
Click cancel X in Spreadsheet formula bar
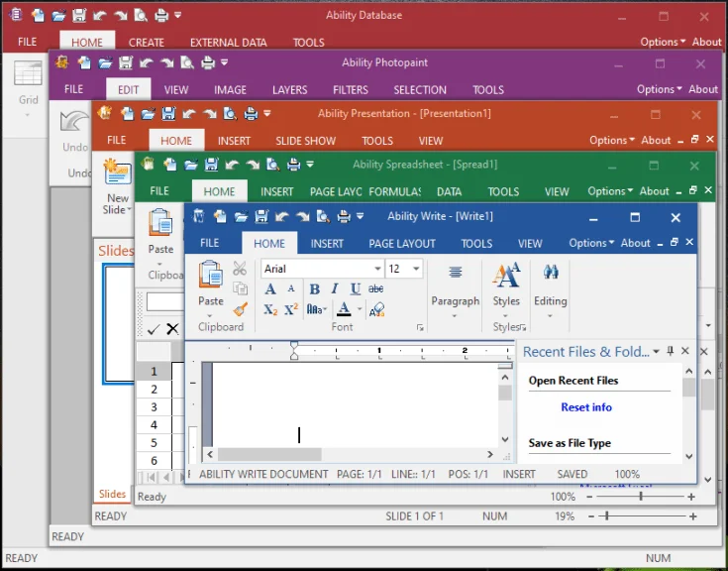pos(172,329)
